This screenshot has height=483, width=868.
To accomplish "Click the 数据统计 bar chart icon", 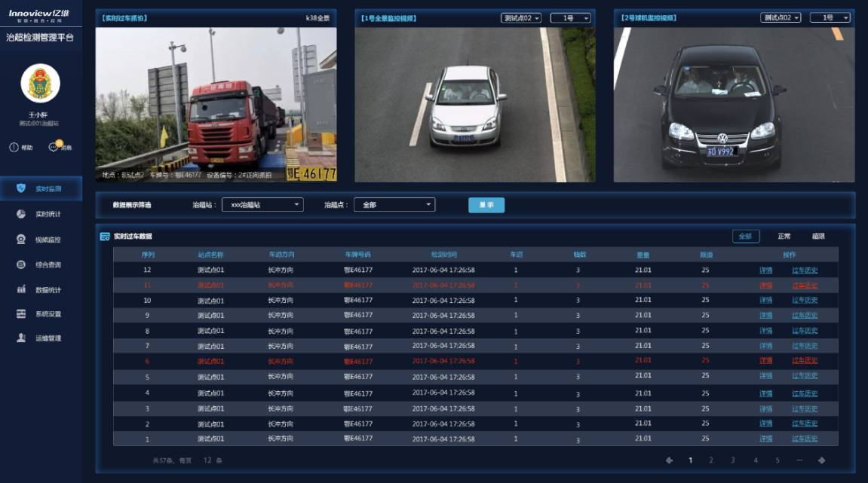I will coord(21,289).
